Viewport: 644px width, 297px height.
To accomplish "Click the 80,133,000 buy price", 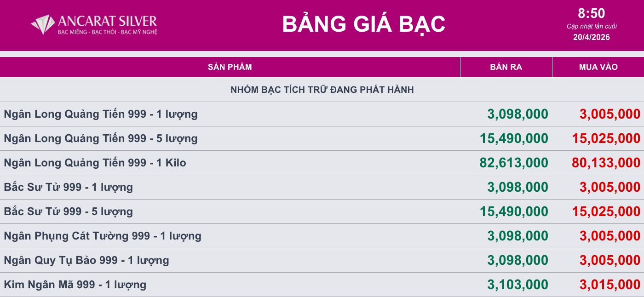I will click(x=606, y=163).
